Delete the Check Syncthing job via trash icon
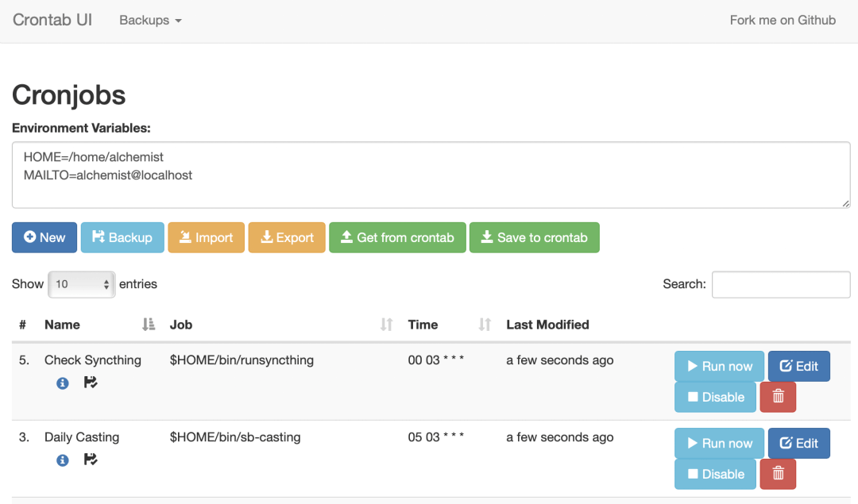858x504 pixels. [x=778, y=397]
